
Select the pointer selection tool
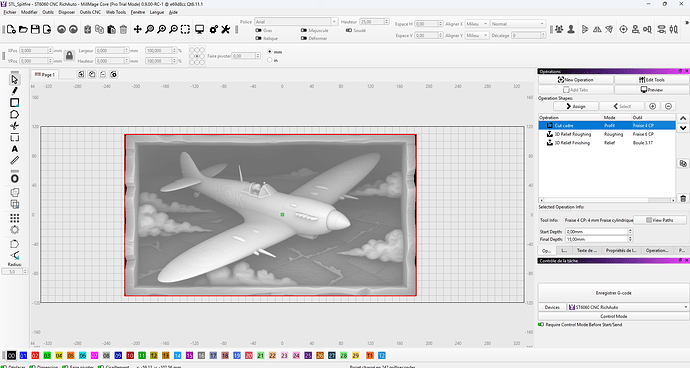pos(15,79)
